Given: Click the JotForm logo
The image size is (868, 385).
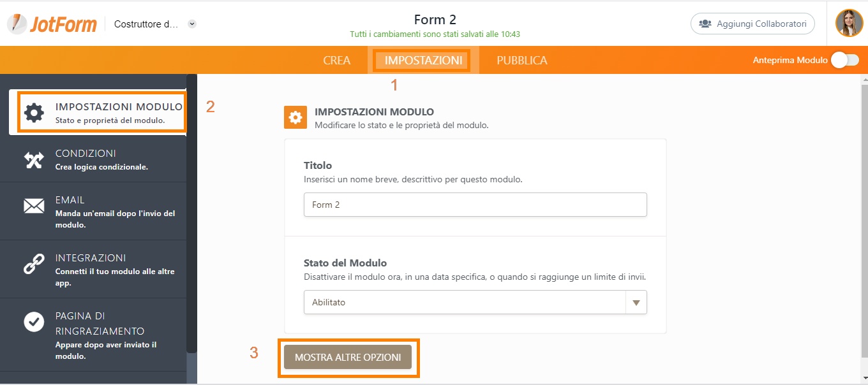Looking at the screenshot, I should tap(52, 24).
